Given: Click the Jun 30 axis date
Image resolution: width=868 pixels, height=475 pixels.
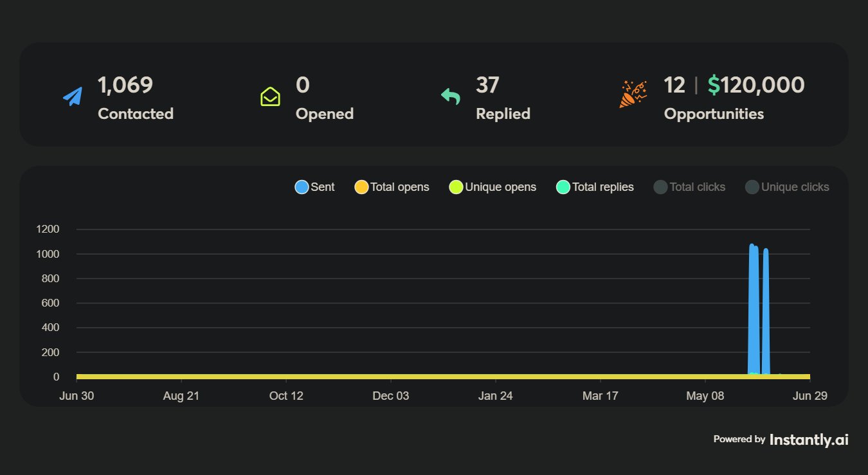Looking at the screenshot, I should click(x=77, y=396).
